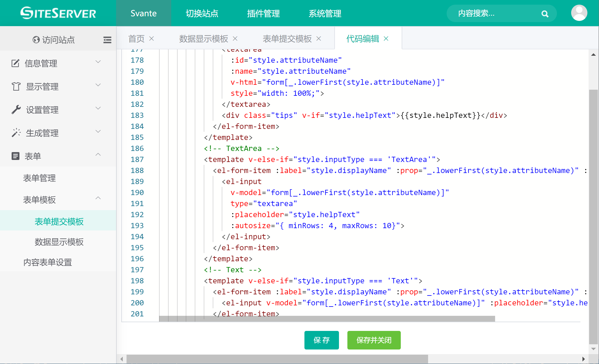Switch to the 表单提交模板 tab
The image size is (599, 364).
287,39
